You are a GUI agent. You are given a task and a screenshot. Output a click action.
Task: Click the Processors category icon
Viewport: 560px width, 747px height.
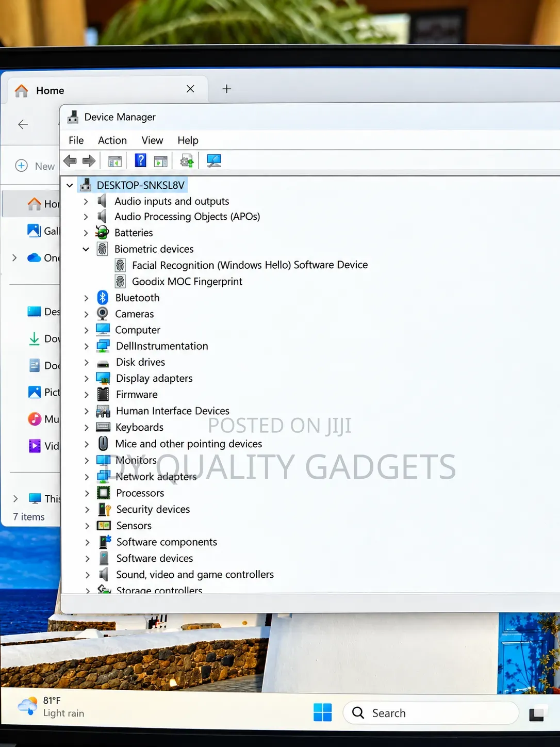pos(104,493)
